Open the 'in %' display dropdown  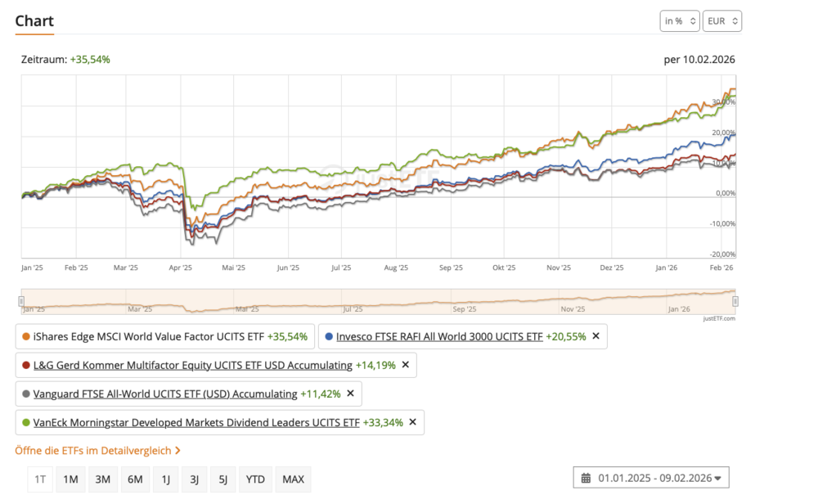click(x=680, y=21)
